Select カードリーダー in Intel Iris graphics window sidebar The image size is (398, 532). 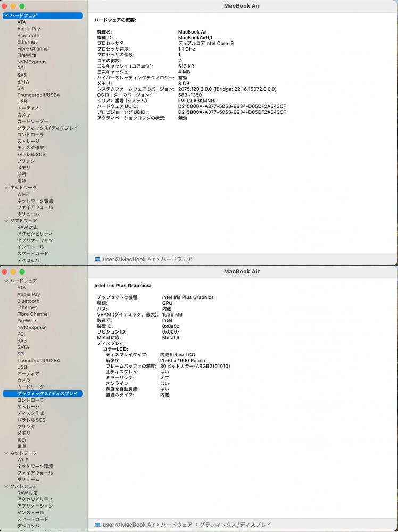(32, 387)
